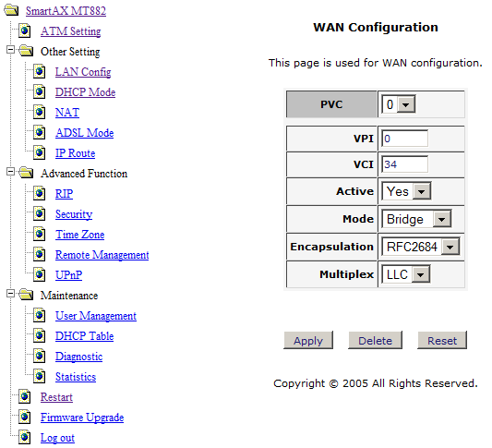Open the Encapsulation dropdown showing RFC2684
This screenshot has height=448, width=492.
[421, 247]
